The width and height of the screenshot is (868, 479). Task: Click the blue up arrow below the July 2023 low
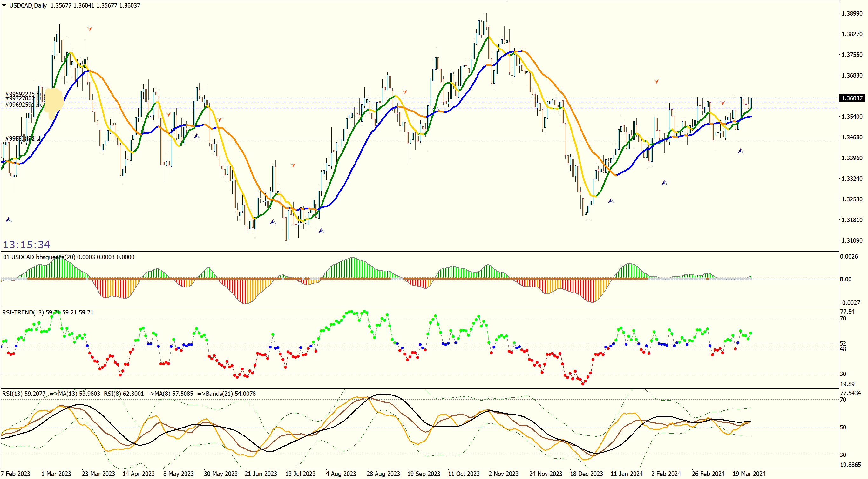(x=321, y=230)
